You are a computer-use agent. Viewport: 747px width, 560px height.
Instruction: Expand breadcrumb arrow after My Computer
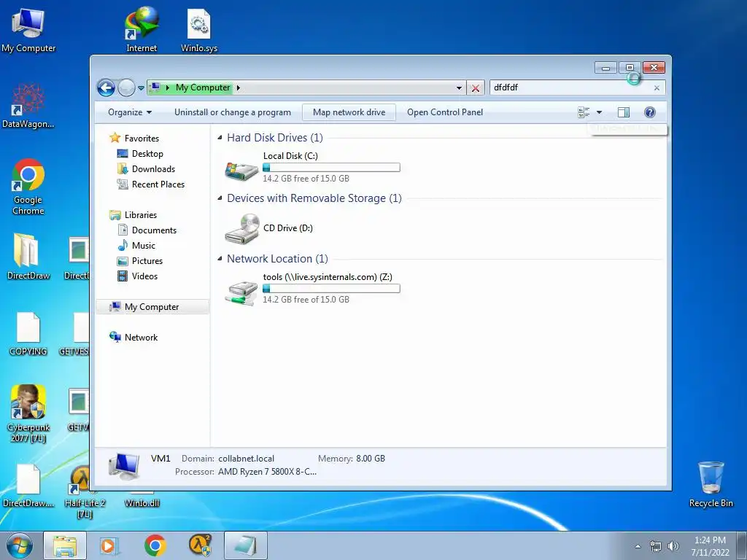tap(239, 87)
